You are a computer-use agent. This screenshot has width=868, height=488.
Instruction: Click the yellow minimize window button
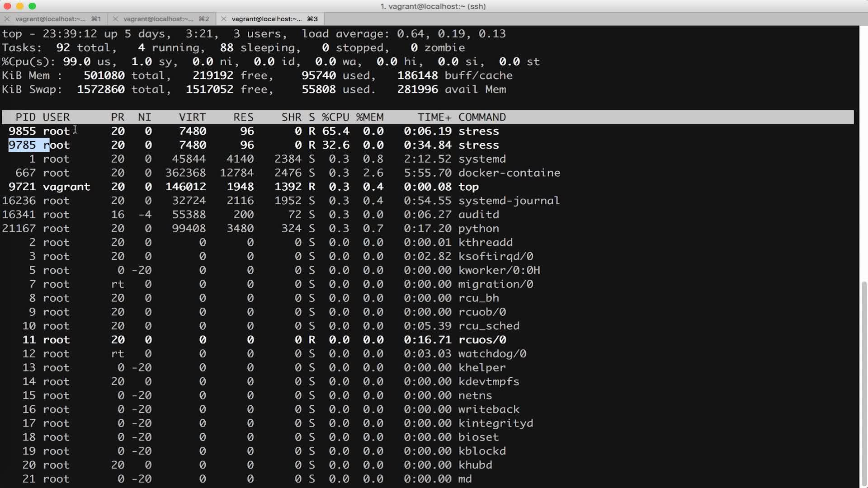[19, 6]
